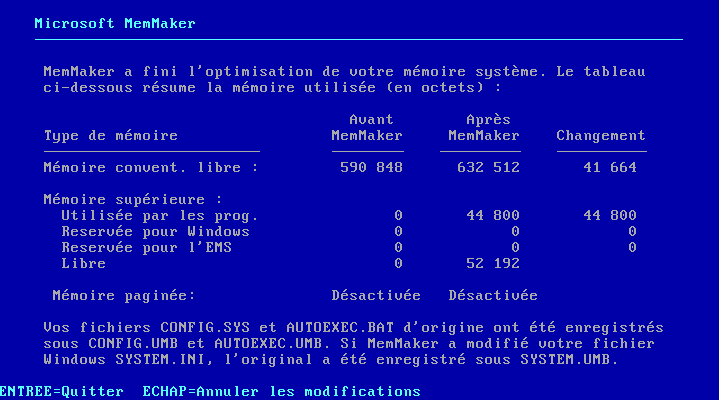Image resolution: width=719 pixels, height=400 pixels.
Task: Select the 'Mémoire paginée:' label
Action: pos(124,296)
